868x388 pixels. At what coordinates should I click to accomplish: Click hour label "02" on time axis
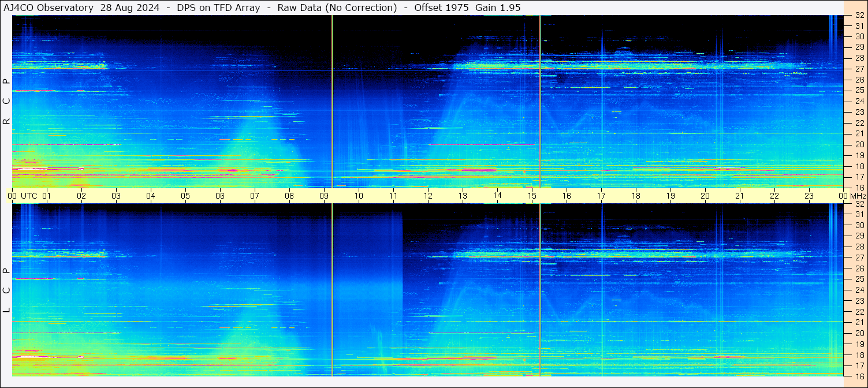pos(81,196)
